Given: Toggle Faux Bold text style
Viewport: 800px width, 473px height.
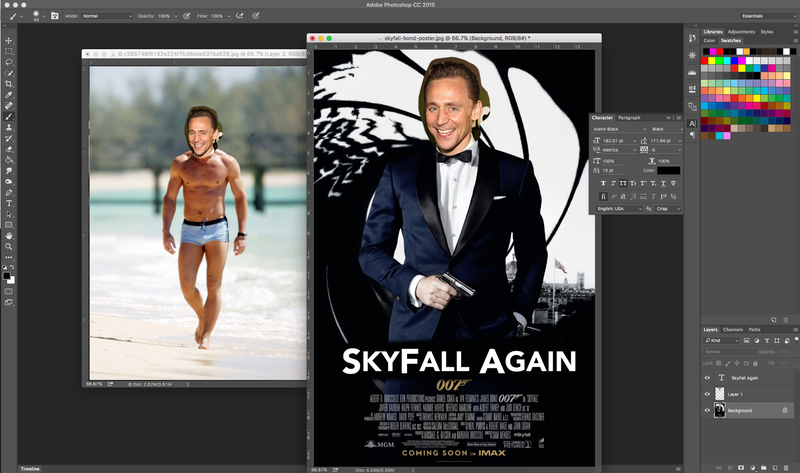Looking at the screenshot, I should click(x=603, y=183).
